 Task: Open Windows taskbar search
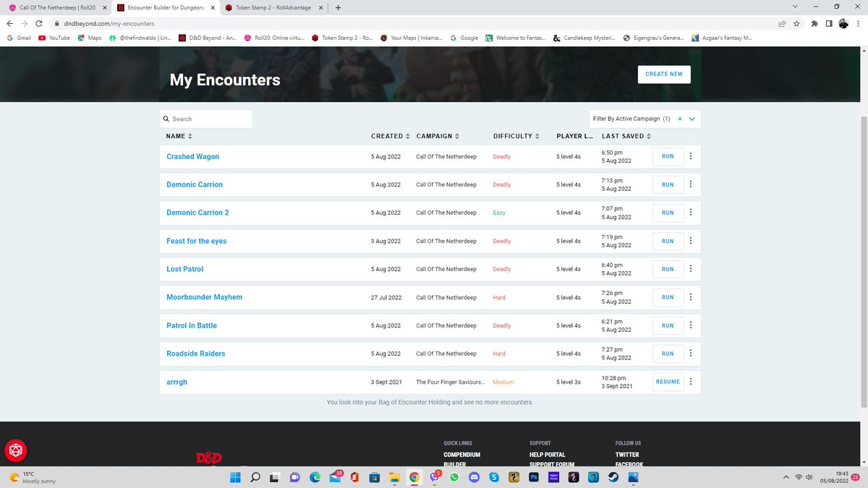[255, 477]
